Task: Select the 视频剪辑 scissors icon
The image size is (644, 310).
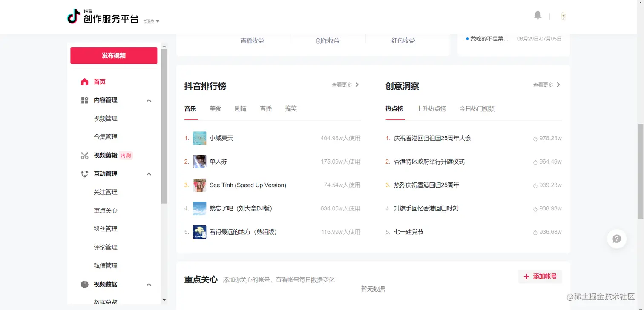Action: [85, 155]
